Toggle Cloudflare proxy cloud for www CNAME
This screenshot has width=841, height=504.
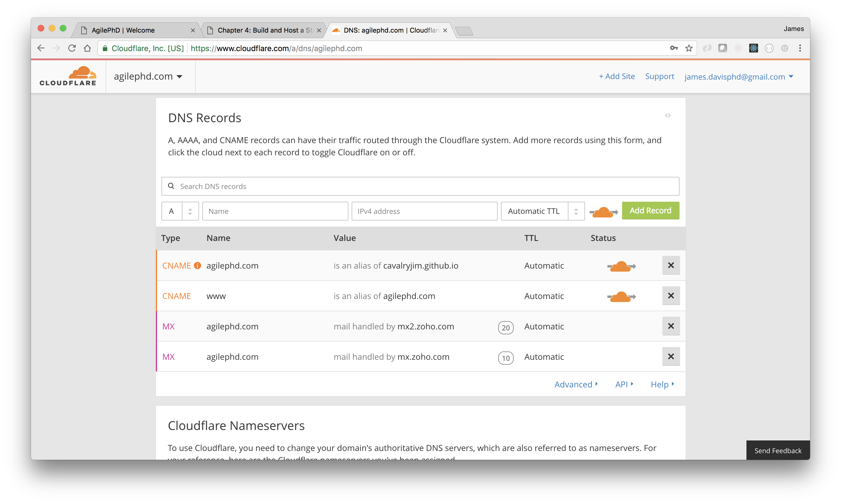(621, 296)
